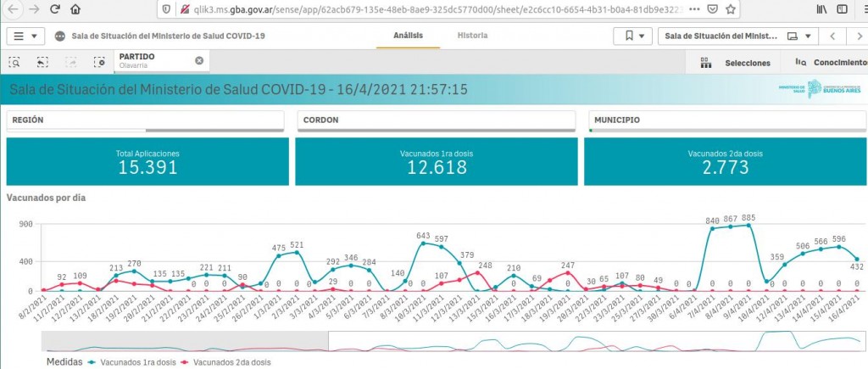Open the page actions three-dot menu
868x369 pixels.
coord(695,9)
